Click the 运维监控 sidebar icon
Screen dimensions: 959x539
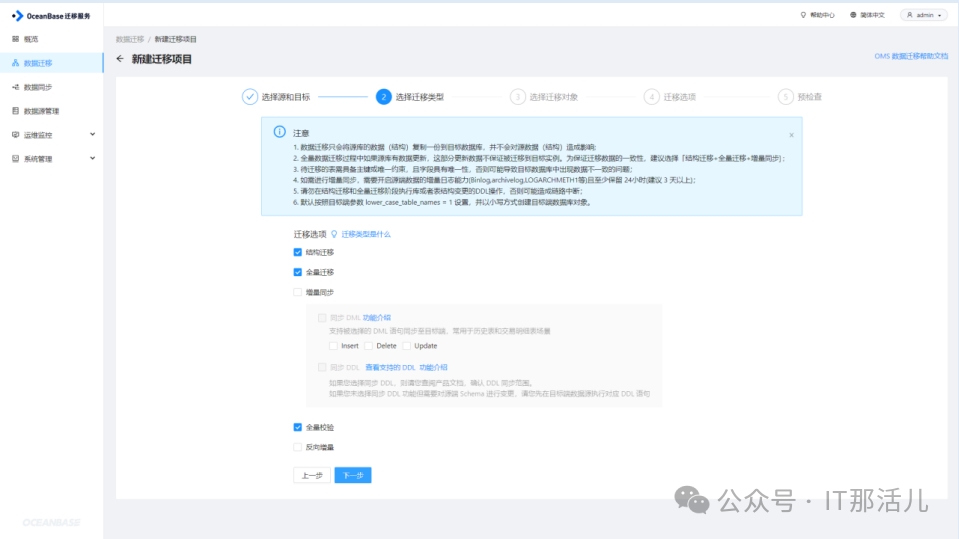[x=15, y=135]
